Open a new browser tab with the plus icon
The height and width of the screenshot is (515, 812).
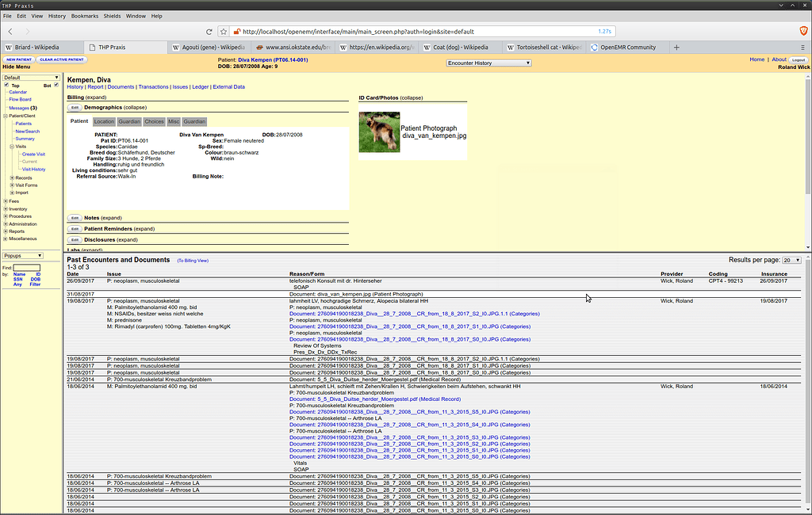(676, 47)
